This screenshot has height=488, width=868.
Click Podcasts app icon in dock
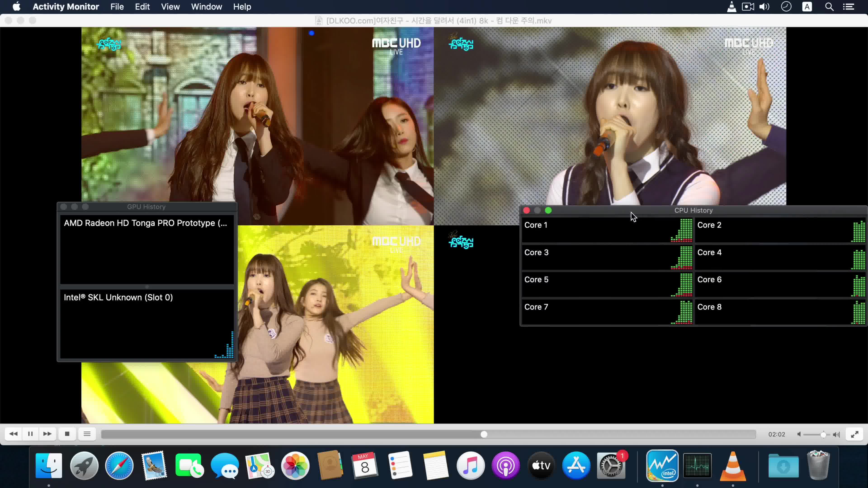(x=505, y=465)
